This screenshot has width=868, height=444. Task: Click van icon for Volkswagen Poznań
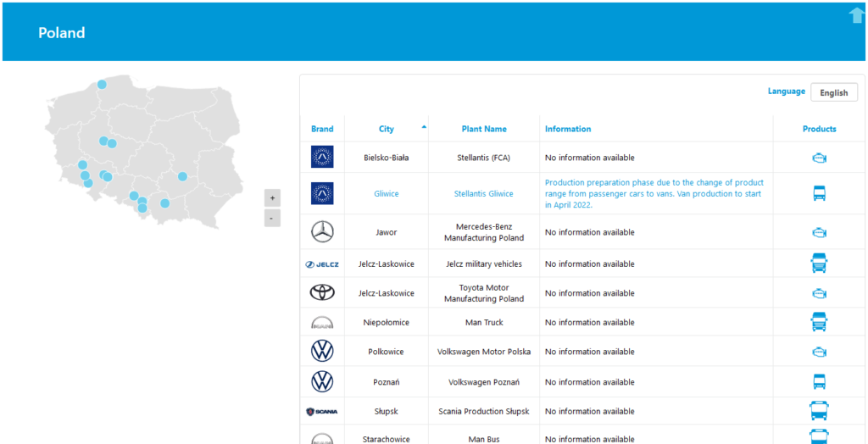820,381
